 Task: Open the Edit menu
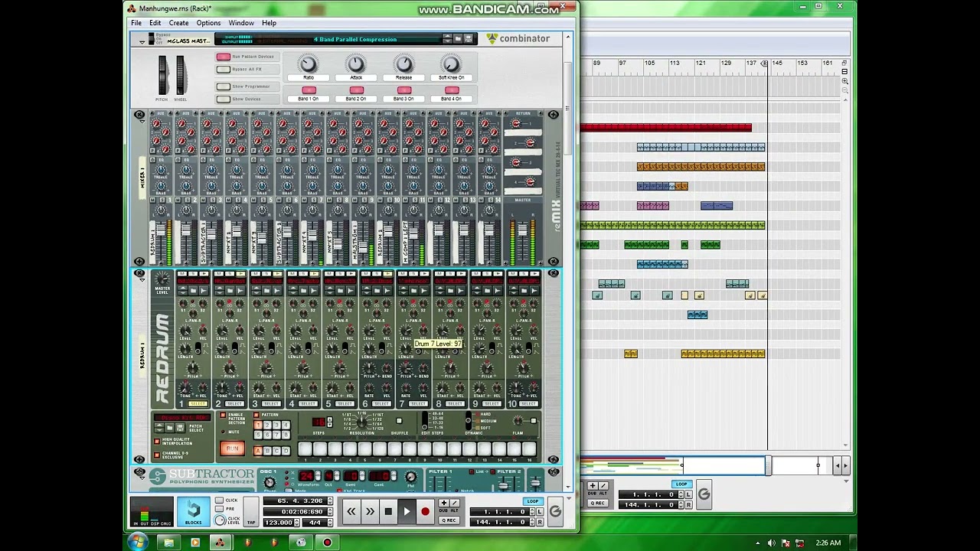point(155,23)
